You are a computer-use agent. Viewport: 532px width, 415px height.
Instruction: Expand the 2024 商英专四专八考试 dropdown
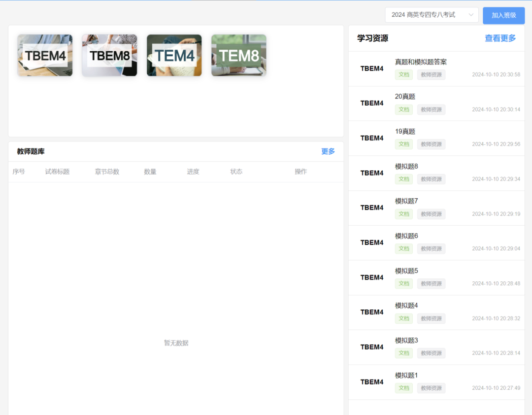point(431,15)
